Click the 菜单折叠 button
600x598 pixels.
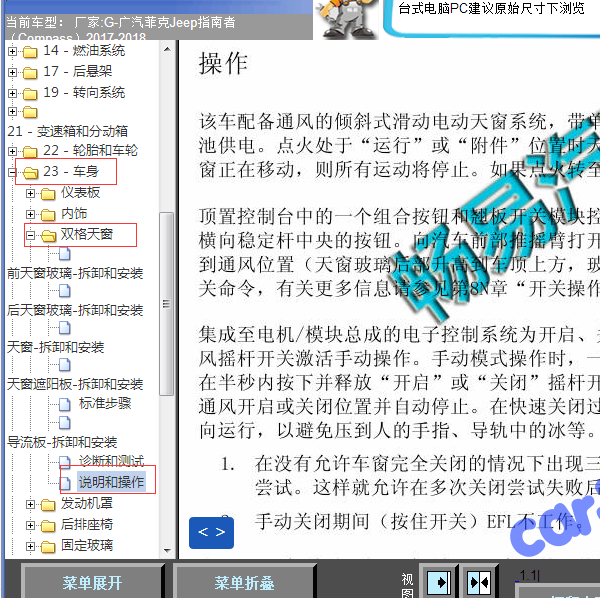click(x=244, y=583)
